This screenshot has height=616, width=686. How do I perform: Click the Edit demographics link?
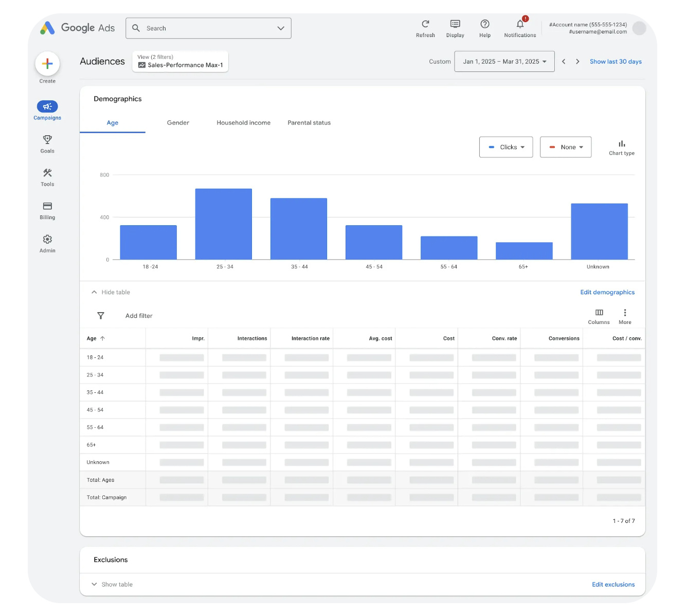tap(607, 292)
